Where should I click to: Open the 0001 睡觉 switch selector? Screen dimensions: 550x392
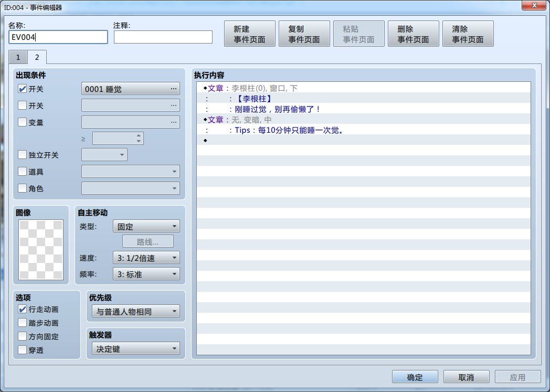point(131,89)
